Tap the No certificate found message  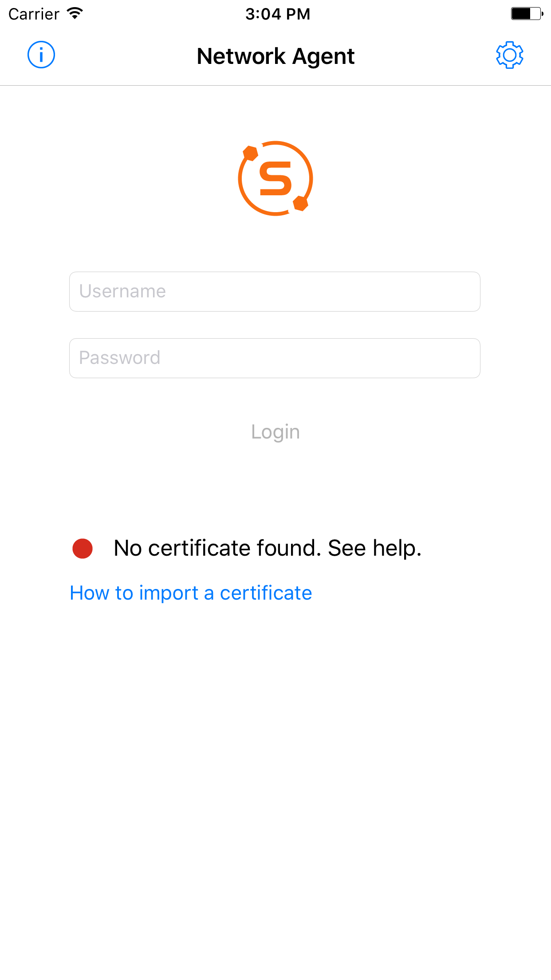tap(267, 548)
